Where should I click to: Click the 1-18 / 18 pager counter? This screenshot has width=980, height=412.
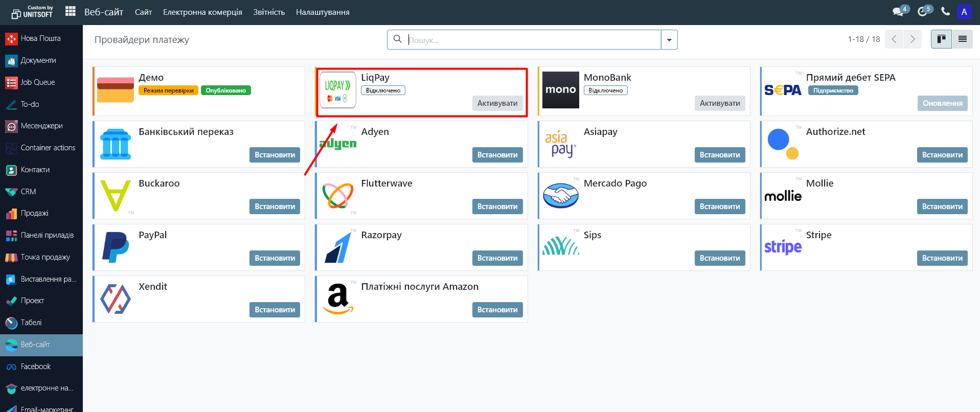tap(864, 39)
